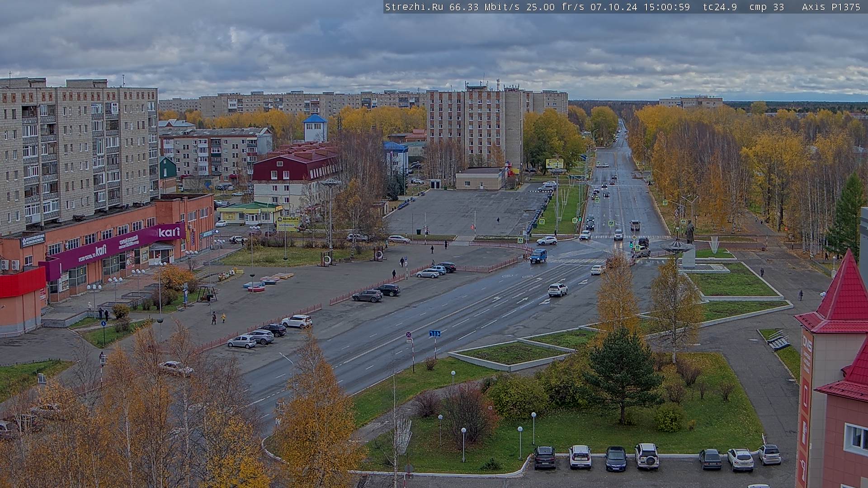Viewport: 868px width, 488px height.
Task: Click the Strezhi.Ru overlay label
Action: click(414, 7)
